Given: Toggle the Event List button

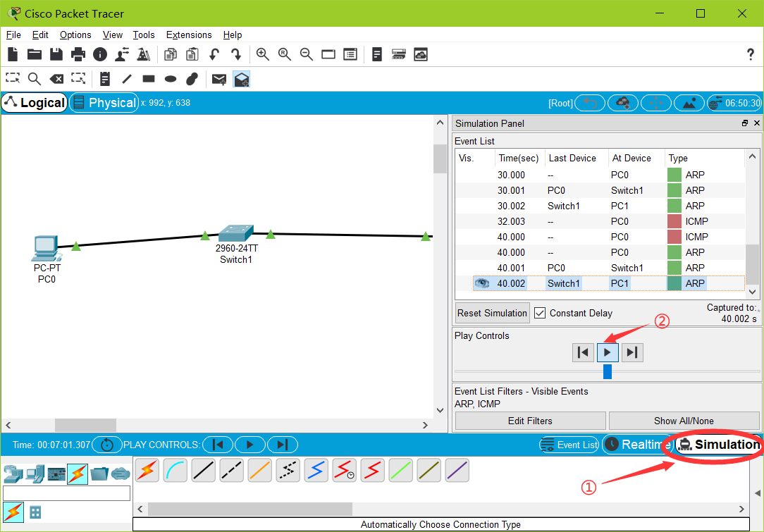Looking at the screenshot, I should tap(569, 445).
